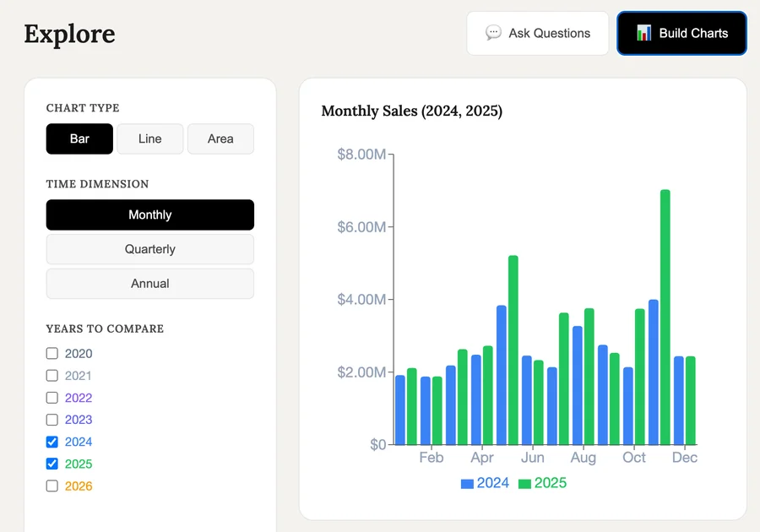
Task: Check the 2021 year option
Action: [52, 375]
